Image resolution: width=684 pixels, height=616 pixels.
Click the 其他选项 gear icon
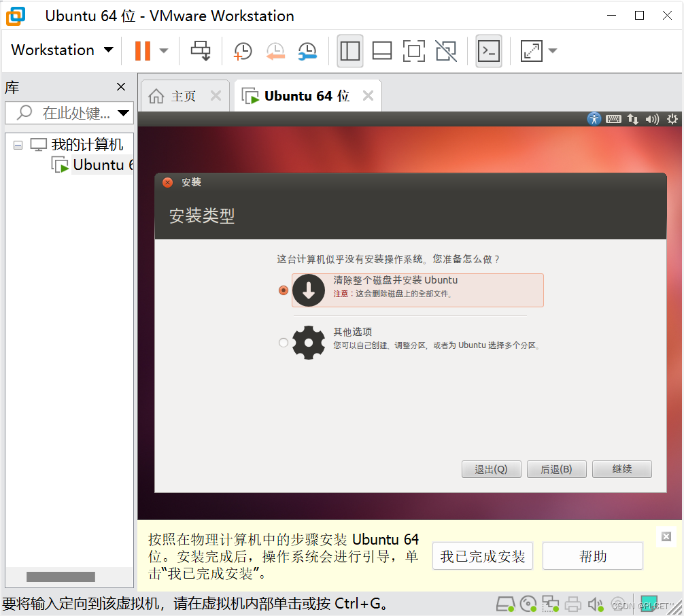point(309,343)
